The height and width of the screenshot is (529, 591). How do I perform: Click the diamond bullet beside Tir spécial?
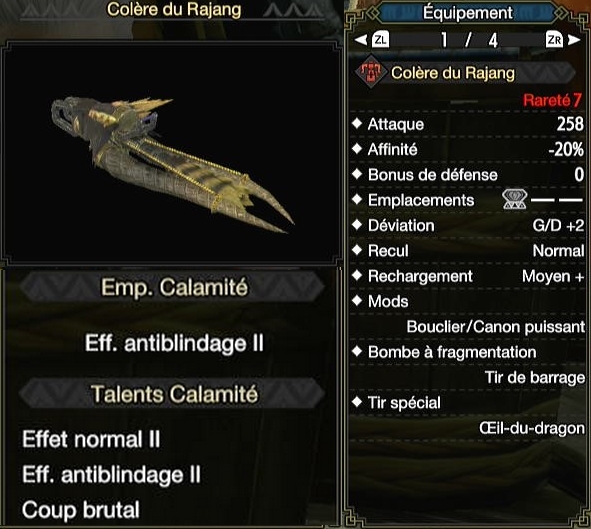pyautogui.click(x=357, y=402)
